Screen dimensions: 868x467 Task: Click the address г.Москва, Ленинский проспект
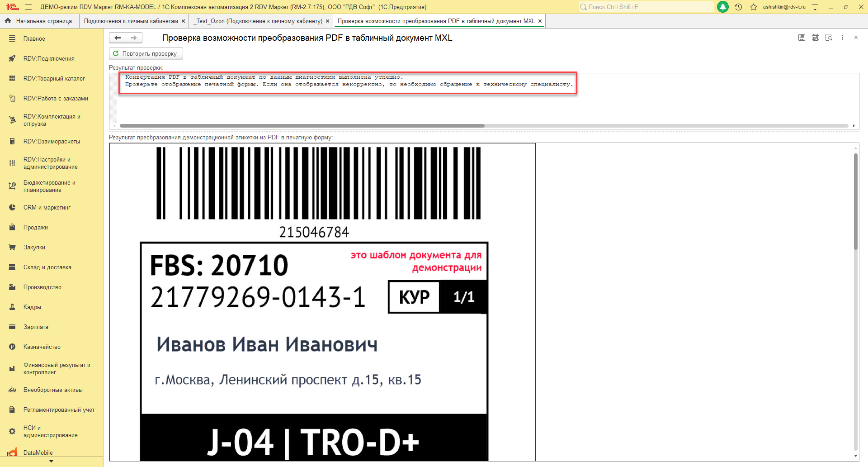(x=288, y=380)
